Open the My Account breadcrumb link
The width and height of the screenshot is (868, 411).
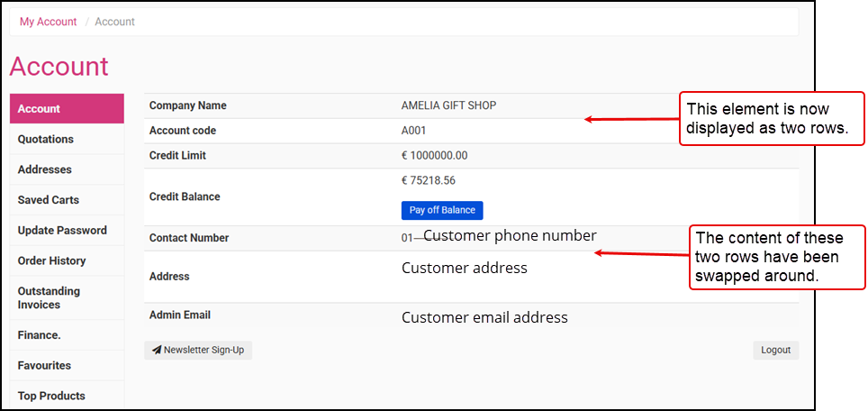(49, 22)
